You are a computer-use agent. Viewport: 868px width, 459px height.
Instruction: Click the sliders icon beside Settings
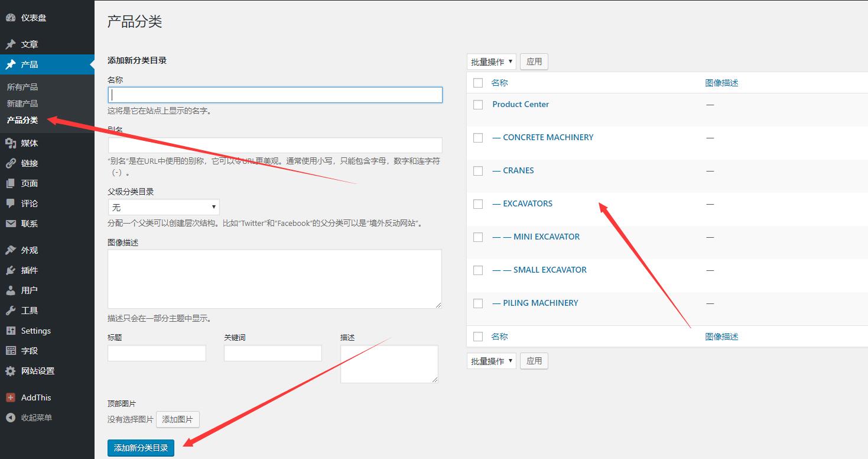(11, 331)
